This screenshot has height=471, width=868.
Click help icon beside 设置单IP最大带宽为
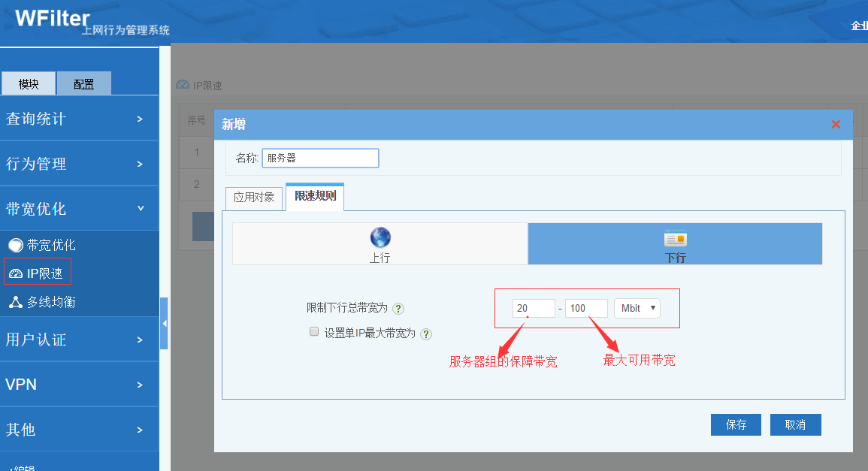pyautogui.click(x=426, y=334)
